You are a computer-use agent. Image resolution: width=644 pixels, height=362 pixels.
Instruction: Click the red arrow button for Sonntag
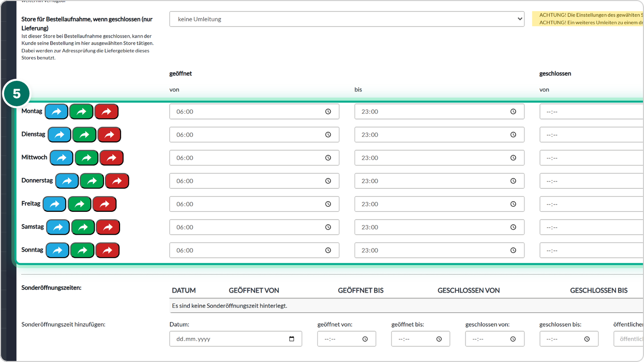click(107, 250)
